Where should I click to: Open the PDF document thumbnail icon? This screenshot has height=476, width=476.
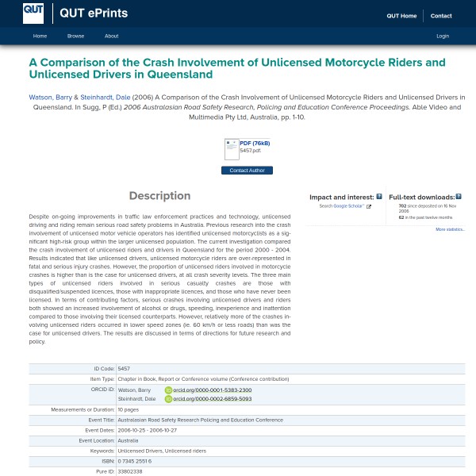point(232,149)
